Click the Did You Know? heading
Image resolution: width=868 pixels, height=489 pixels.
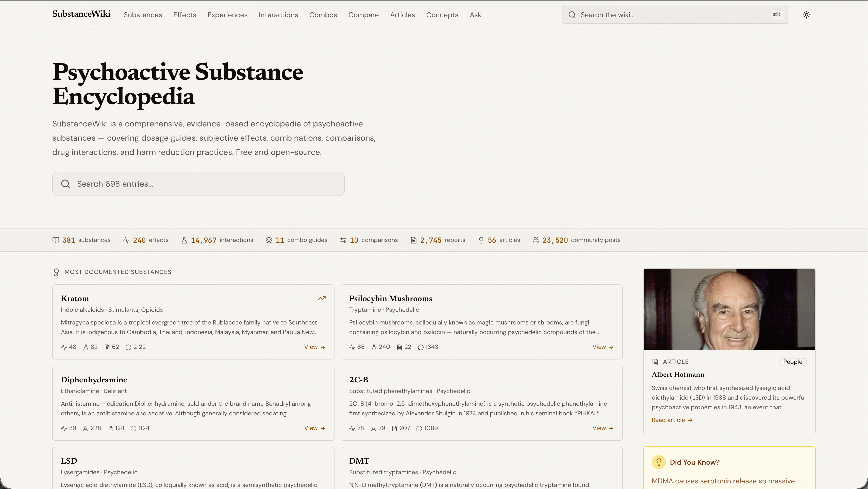point(694,462)
